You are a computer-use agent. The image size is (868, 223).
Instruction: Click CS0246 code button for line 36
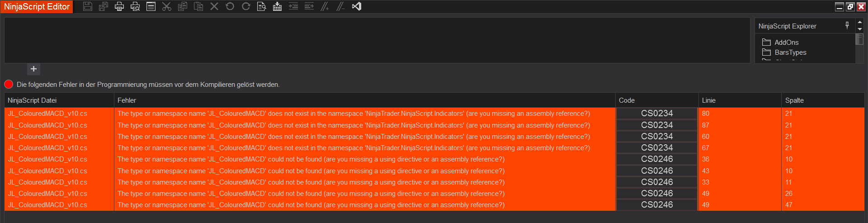coord(657,159)
